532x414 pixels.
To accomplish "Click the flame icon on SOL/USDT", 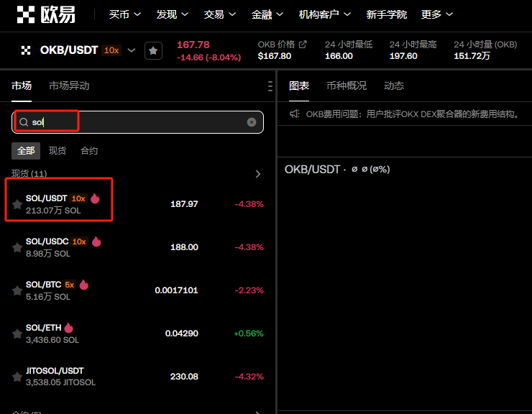I will tap(95, 198).
